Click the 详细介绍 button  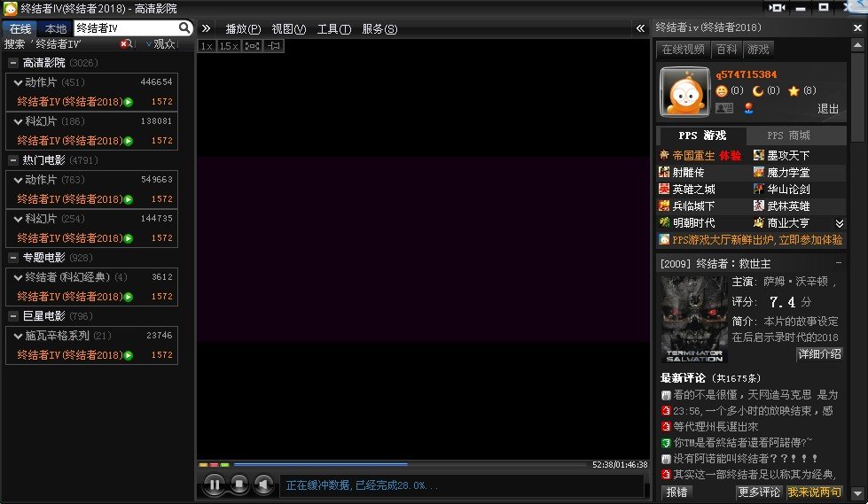click(820, 354)
